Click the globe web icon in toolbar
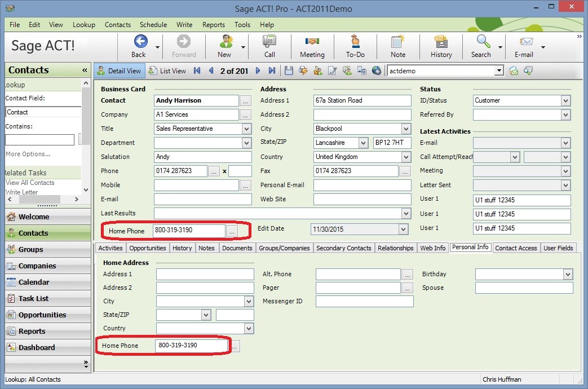 [377, 70]
